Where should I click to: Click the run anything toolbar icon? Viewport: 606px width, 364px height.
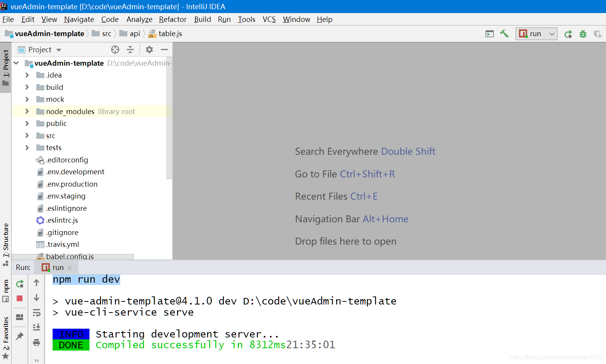pyautogui.click(x=490, y=34)
